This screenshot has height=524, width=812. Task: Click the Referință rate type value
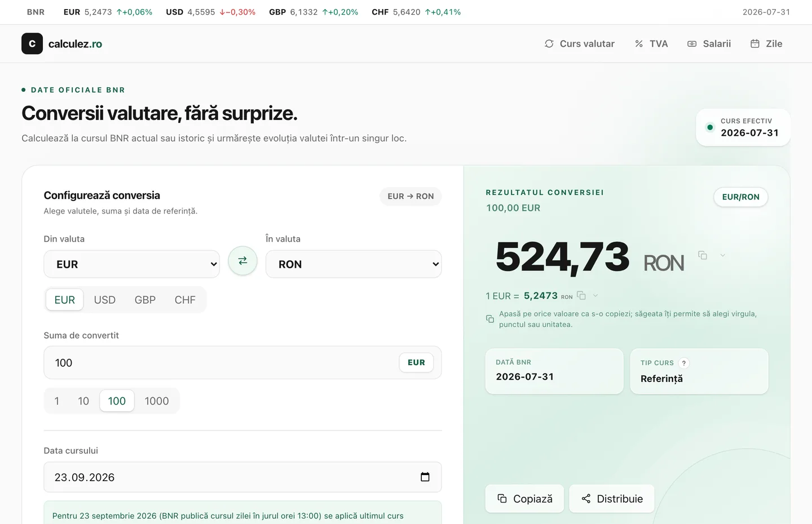(661, 379)
